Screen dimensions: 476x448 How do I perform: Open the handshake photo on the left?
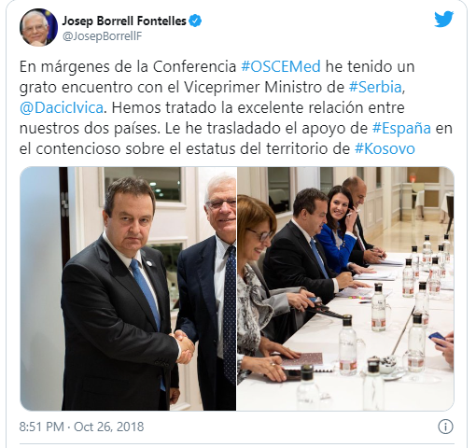pos(128,288)
